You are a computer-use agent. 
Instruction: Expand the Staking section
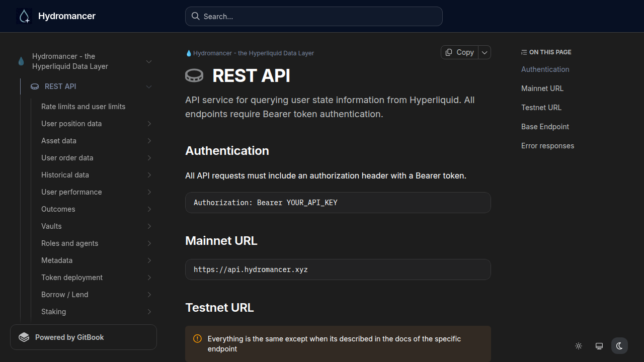(x=149, y=312)
